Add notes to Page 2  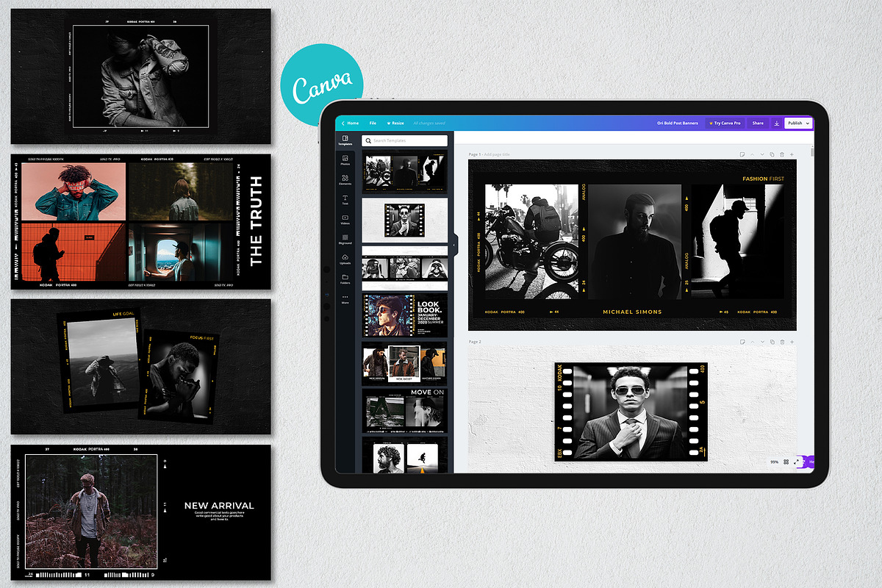(x=743, y=342)
